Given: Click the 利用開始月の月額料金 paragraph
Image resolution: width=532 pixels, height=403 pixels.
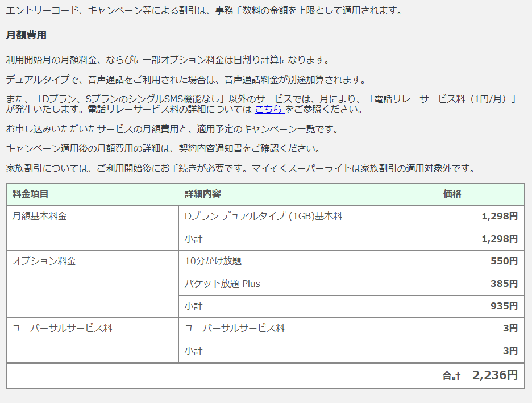Looking at the screenshot, I should tap(168, 60).
